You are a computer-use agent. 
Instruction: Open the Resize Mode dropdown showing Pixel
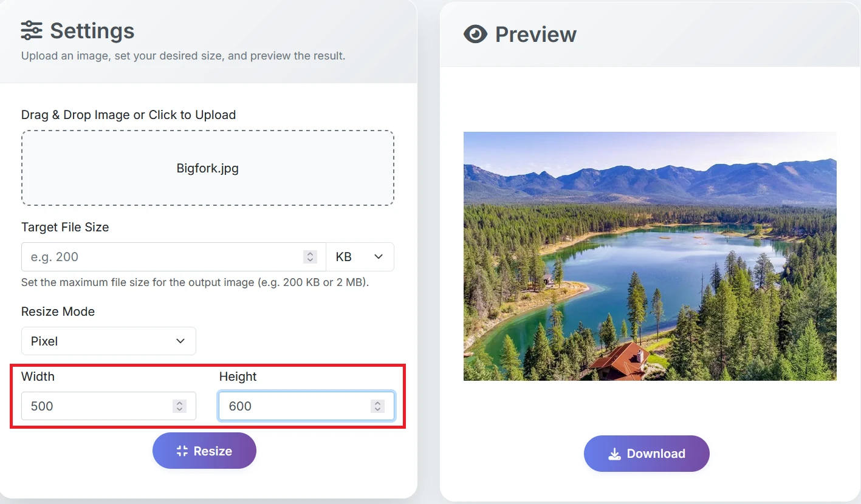pyautogui.click(x=108, y=341)
